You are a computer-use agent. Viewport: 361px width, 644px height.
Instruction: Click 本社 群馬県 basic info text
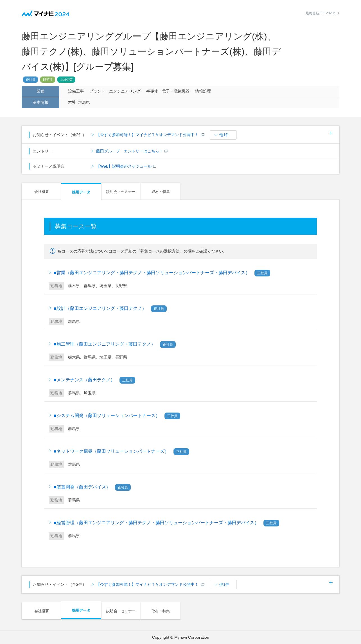click(79, 103)
